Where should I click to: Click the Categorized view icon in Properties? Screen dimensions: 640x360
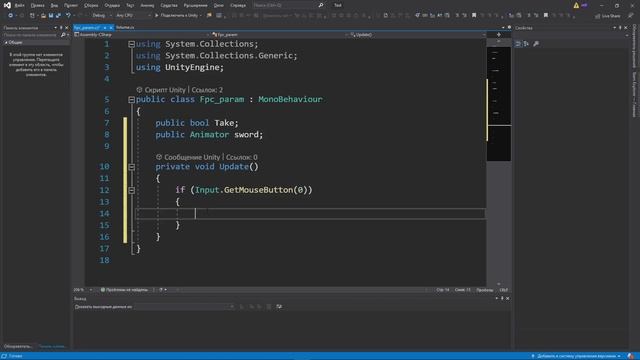518,44
